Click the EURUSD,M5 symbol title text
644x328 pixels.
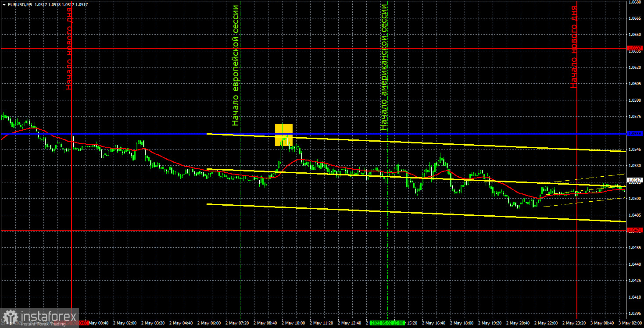pos(19,4)
